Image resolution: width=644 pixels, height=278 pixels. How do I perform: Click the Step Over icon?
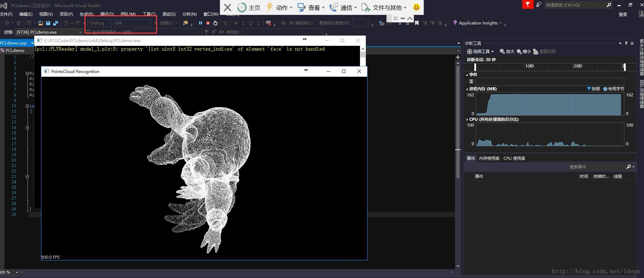pyautogui.click(x=251, y=23)
